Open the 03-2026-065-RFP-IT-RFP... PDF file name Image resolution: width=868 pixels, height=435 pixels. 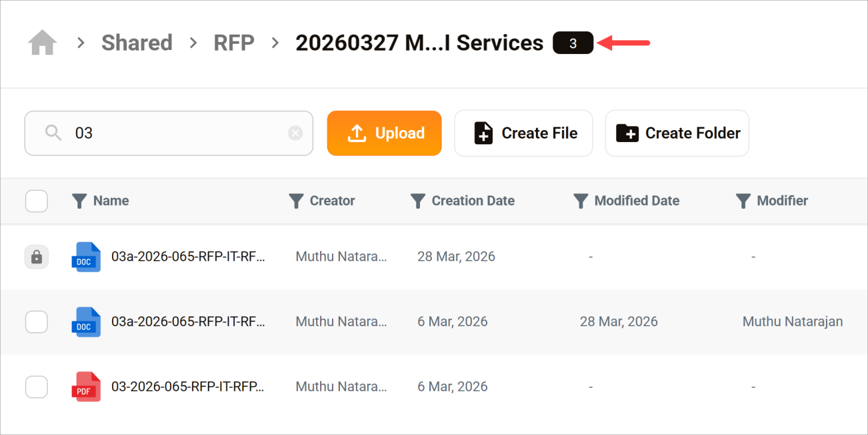(188, 387)
